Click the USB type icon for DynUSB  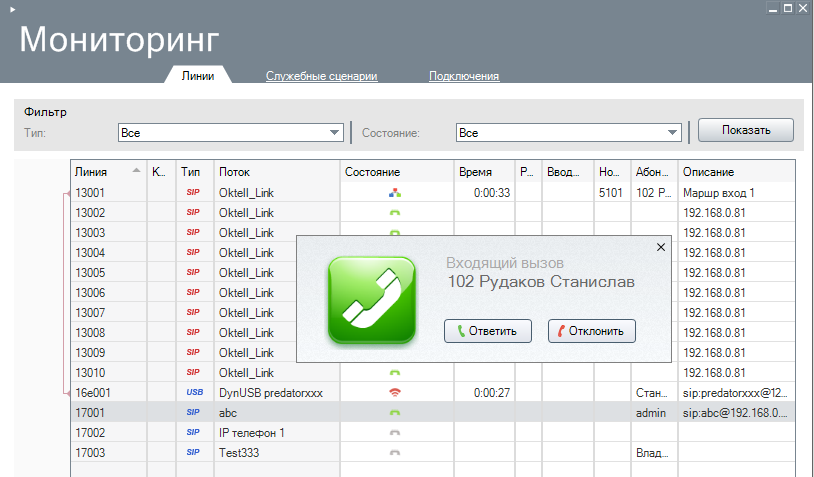point(194,392)
